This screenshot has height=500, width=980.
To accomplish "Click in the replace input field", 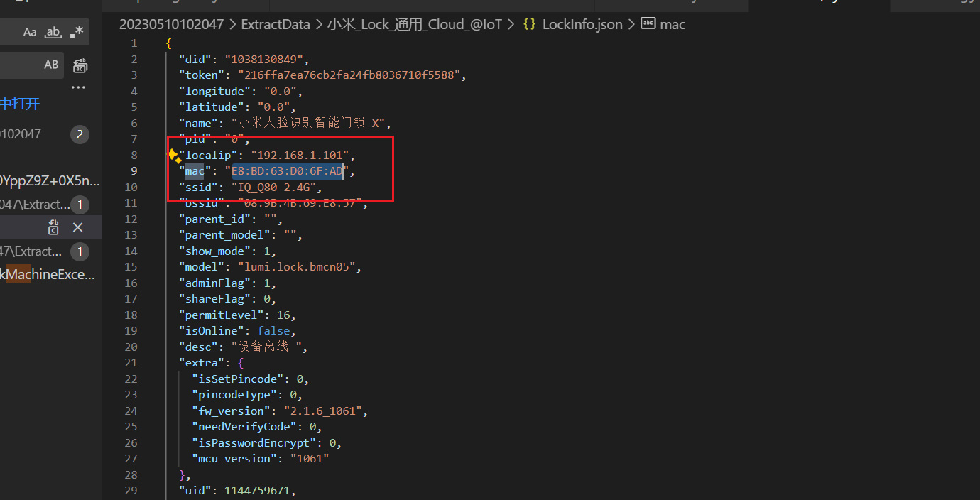I will point(21,65).
